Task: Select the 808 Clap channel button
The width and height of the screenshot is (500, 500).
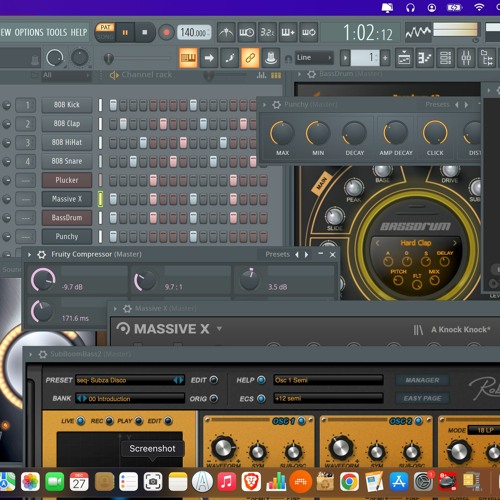Action: pos(67,124)
